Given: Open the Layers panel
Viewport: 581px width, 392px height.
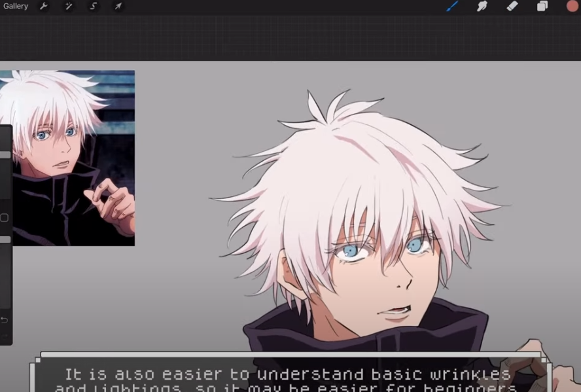Looking at the screenshot, I should coord(542,7).
